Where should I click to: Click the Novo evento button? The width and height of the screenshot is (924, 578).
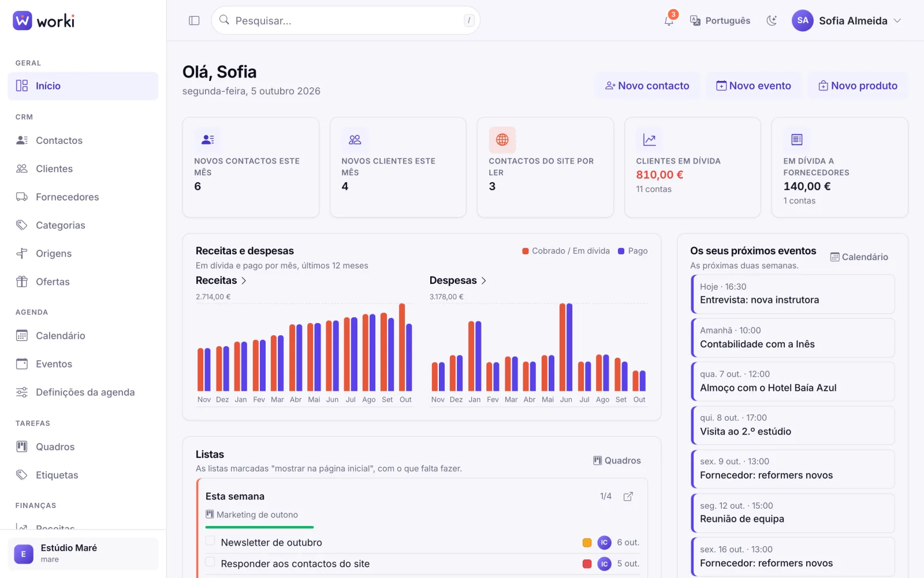pyautogui.click(x=754, y=86)
